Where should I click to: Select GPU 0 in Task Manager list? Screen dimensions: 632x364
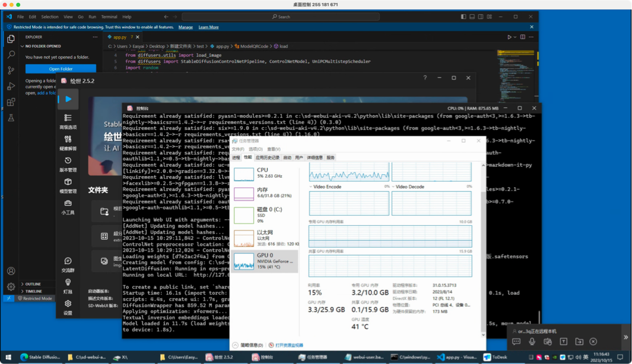click(x=265, y=261)
